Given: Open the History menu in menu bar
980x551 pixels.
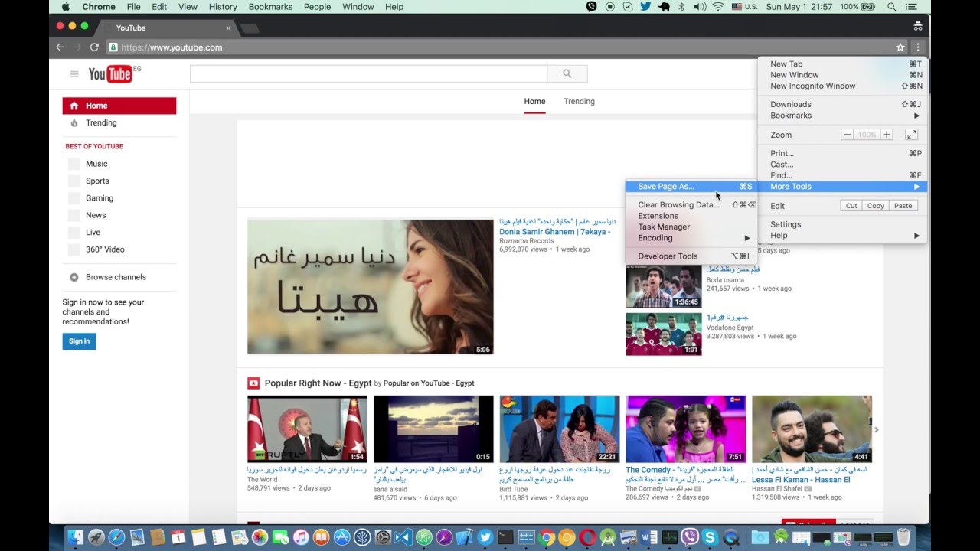Looking at the screenshot, I should 223,7.
